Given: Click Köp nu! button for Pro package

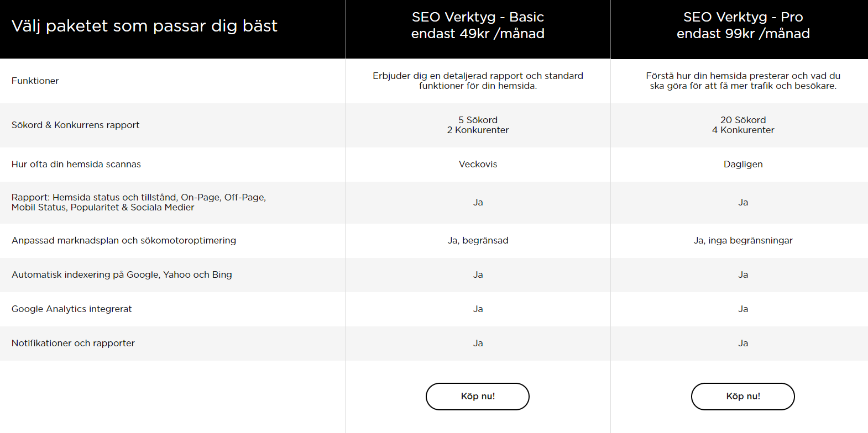Looking at the screenshot, I should point(742,397).
